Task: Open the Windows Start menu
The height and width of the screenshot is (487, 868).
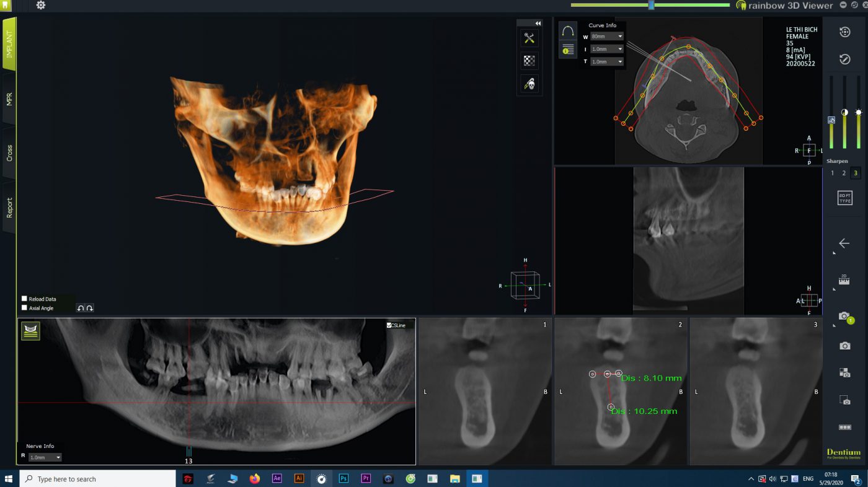Action: 9,478
